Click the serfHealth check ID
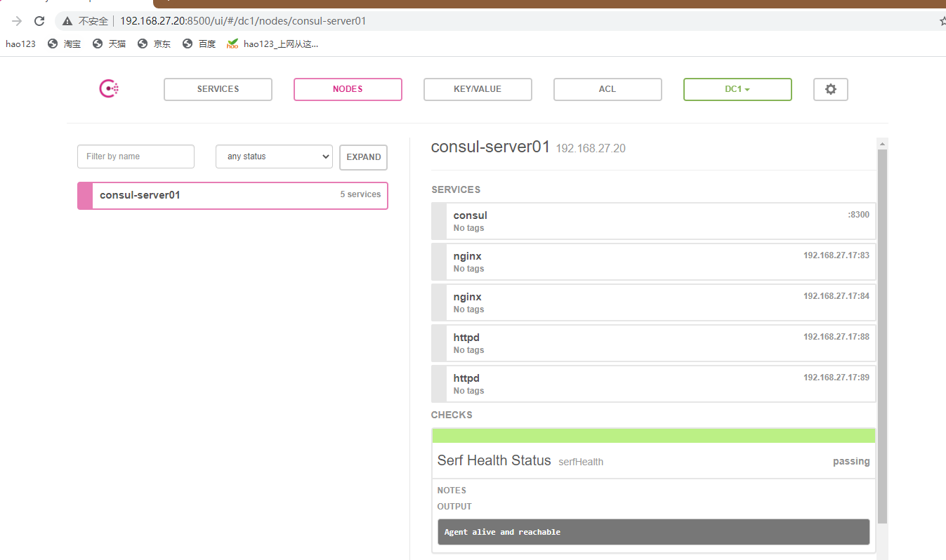This screenshot has width=946, height=560. (x=581, y=462)
